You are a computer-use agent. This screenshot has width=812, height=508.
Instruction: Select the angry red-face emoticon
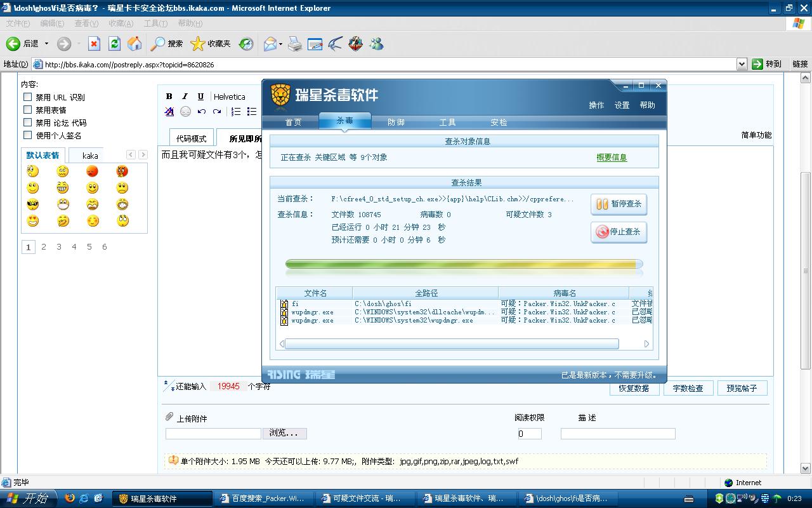pos(93,171)
